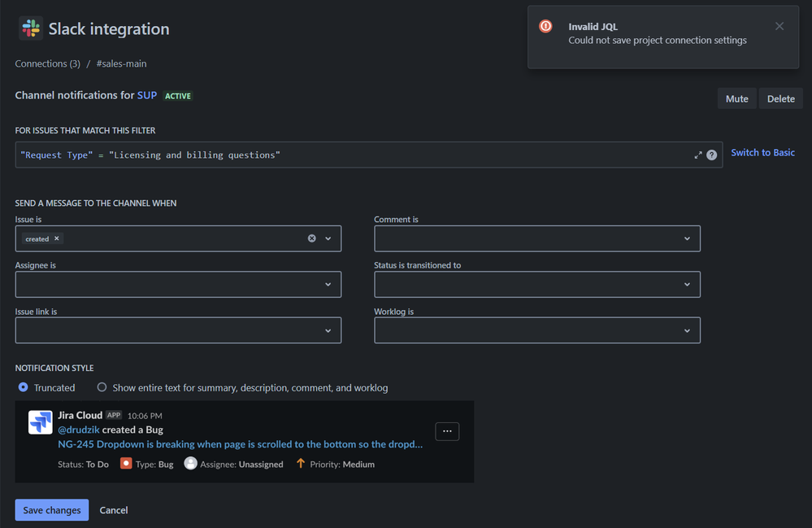Select the Truncated notification style
The image size is (812, 528).
coord(24,387)
